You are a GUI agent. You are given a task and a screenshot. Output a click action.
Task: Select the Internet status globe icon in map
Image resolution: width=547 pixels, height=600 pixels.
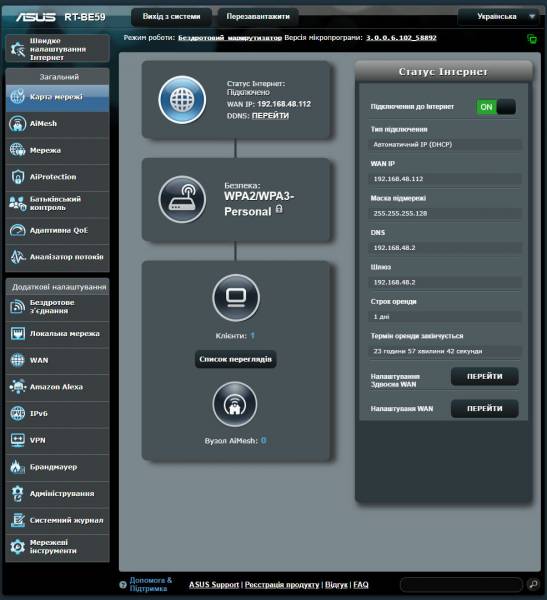click(182, 100)
